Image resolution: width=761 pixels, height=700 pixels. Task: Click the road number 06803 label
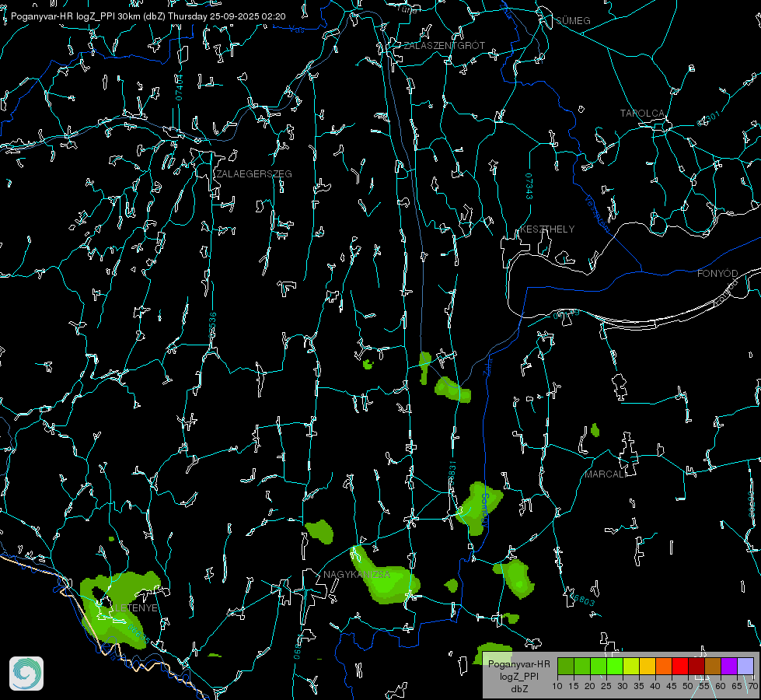point(583,600)
